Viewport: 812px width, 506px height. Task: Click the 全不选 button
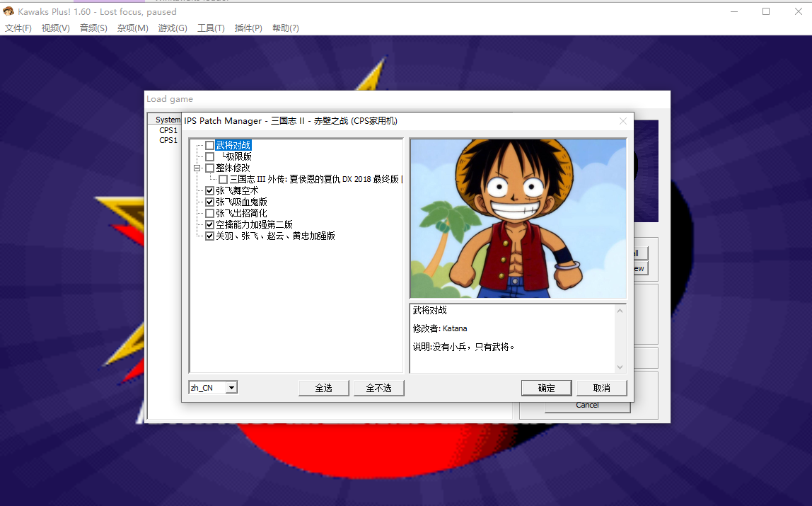click(378, 388)
